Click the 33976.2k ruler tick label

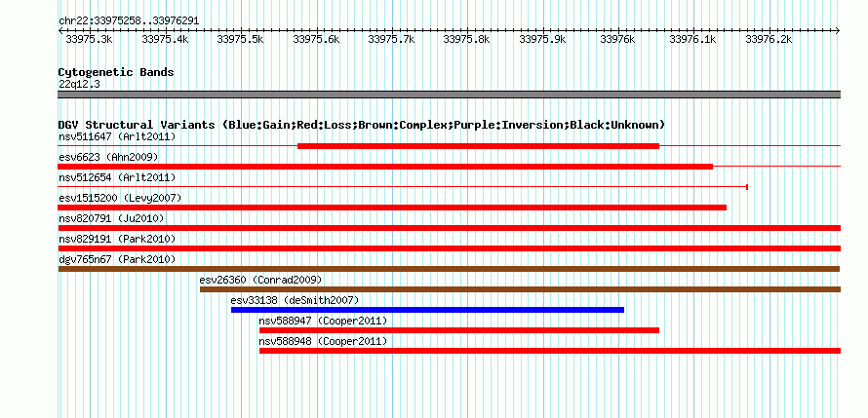point(769,40)
